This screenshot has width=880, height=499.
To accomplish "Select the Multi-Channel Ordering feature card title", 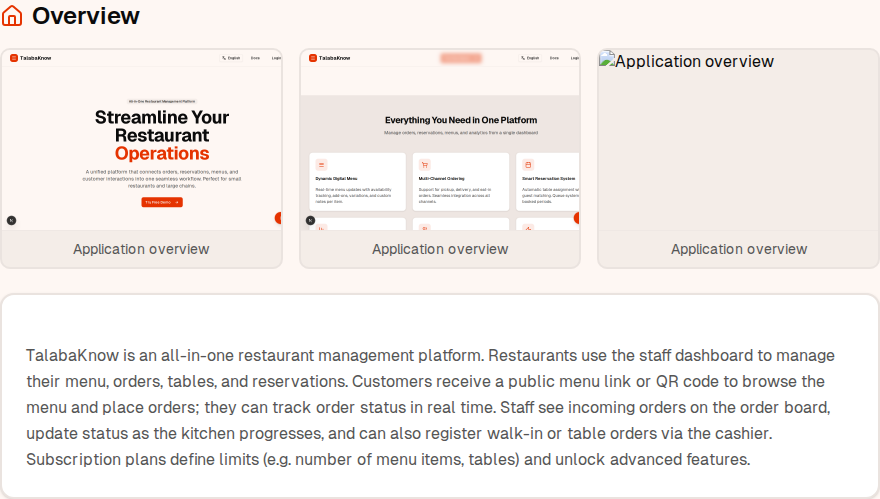I will click(435, 178).
